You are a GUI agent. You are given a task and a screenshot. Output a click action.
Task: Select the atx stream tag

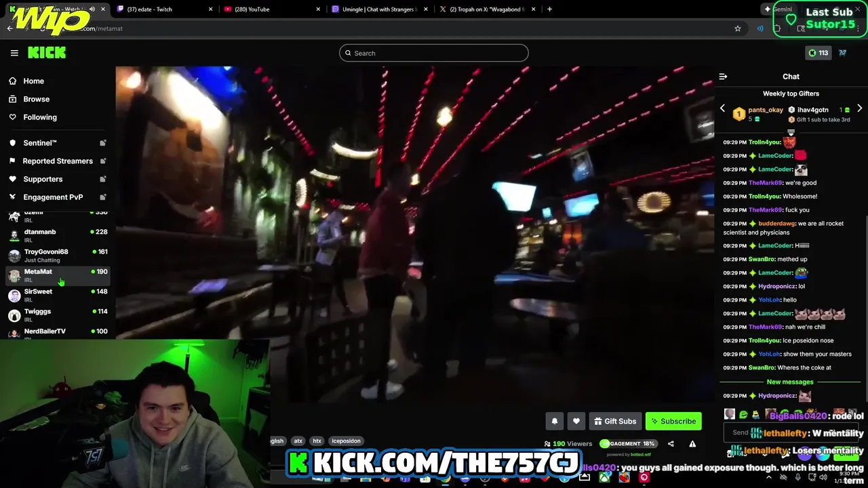[x=298, y=441]
